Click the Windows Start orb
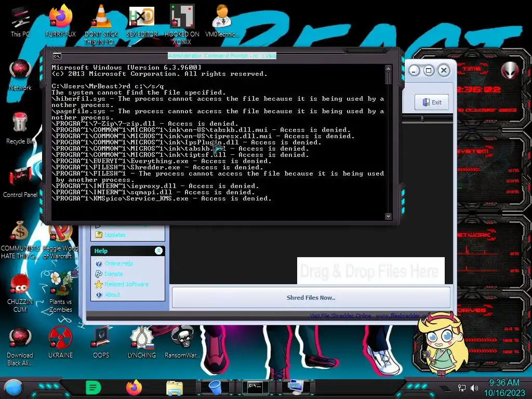 (x=14, y=388)
